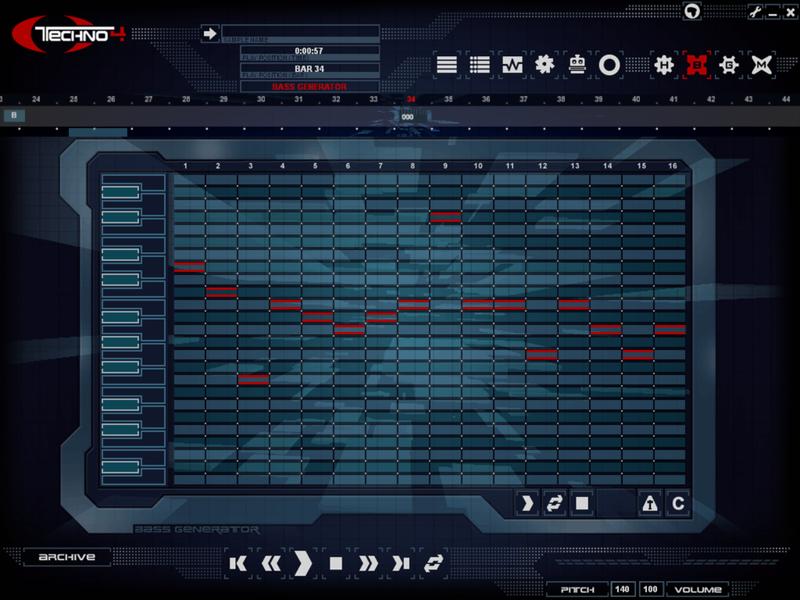Open settings with the wrench icon
This screenshot has height=600, width=800.
[755, 12]
